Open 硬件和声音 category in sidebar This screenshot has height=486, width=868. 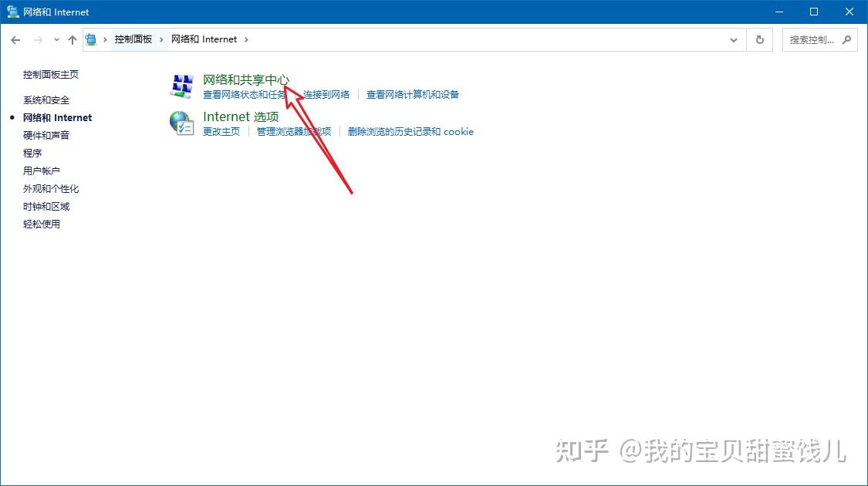pyautogui.click(x=46, y=136)
